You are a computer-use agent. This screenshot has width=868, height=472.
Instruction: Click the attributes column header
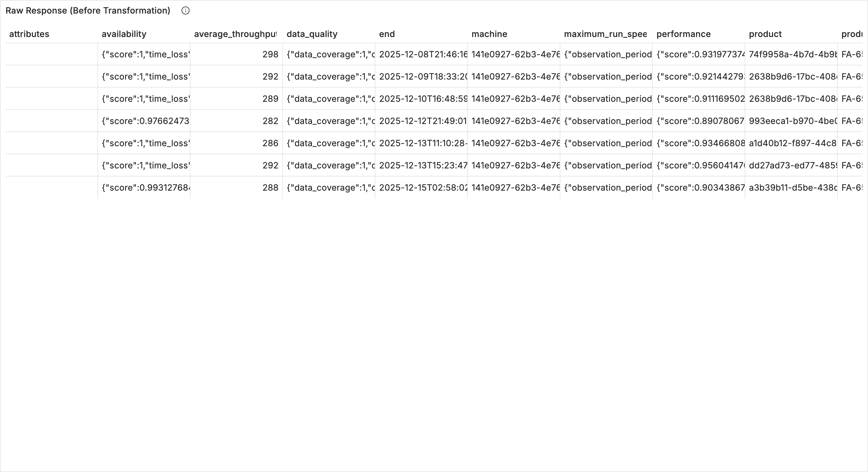coord(29,34)
